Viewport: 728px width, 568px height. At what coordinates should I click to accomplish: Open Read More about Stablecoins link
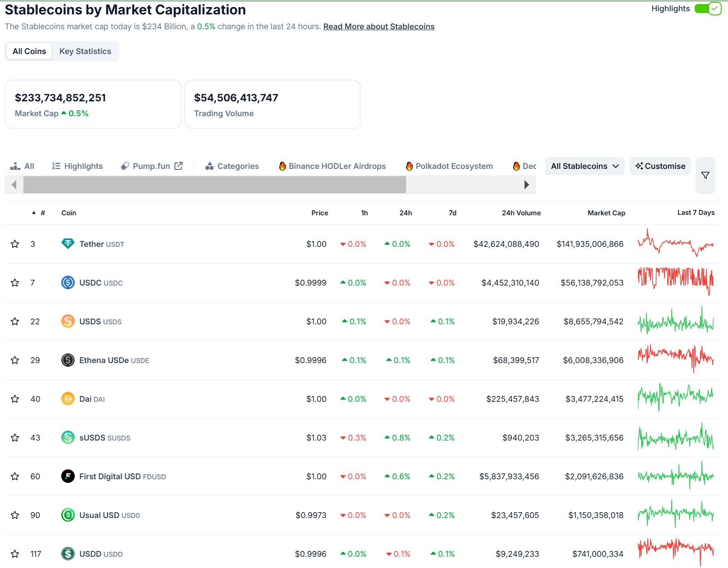(379, 27)
